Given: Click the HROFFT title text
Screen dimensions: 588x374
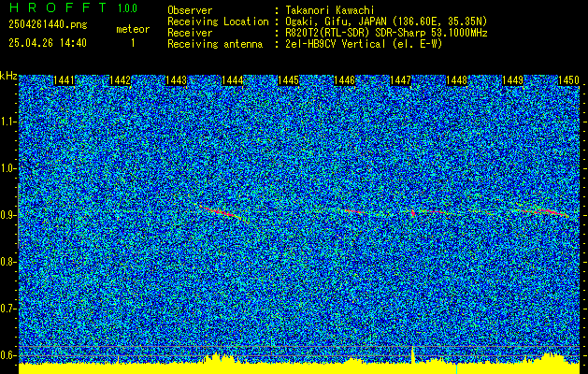Looking at the screenshot, I should (58, 7).
